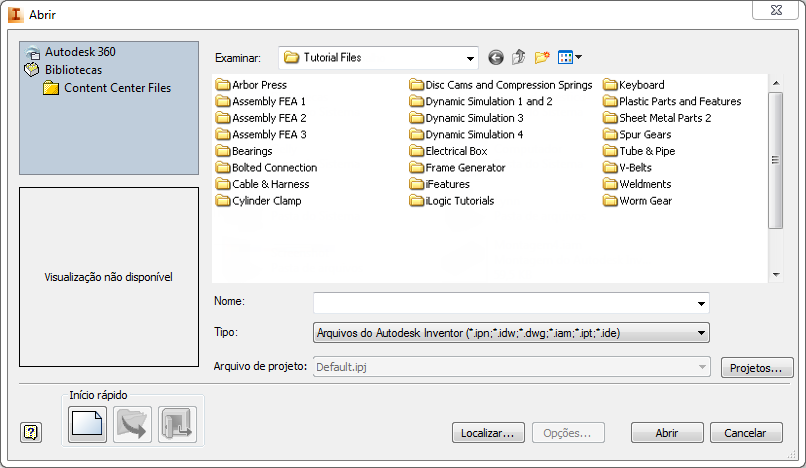Select the V-Belts folder
Screen dimensions: 806x468
[628, 168]
